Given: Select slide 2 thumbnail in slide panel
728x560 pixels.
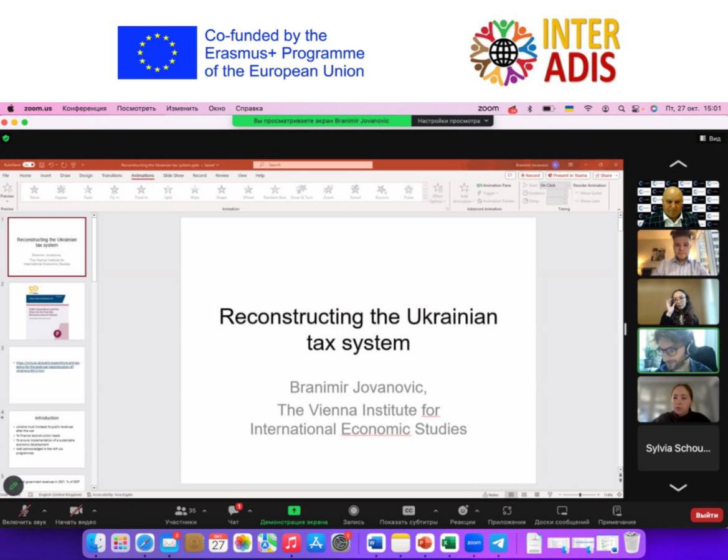Looking at the screenshot, I should click(47, 311).
